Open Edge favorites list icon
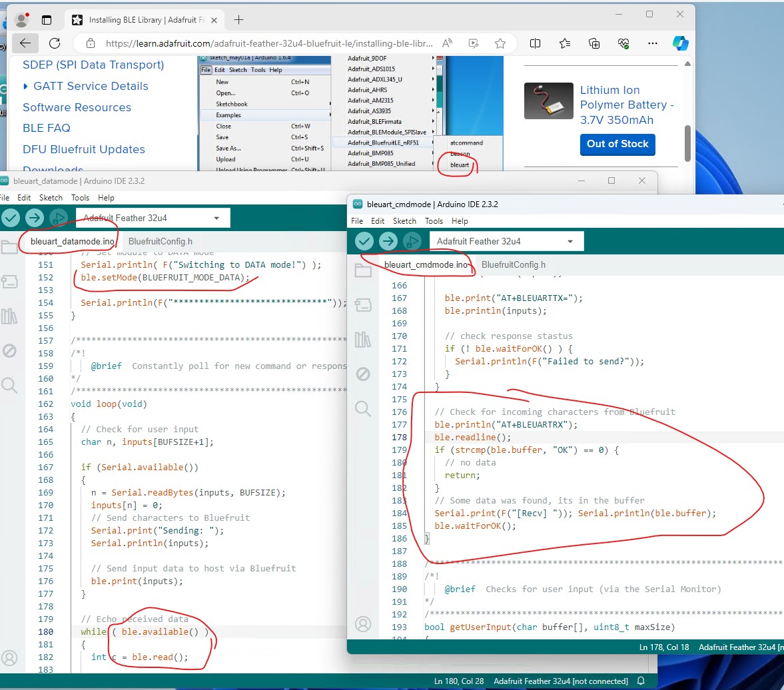Screen dimensions: 784x690 (564, 43)
